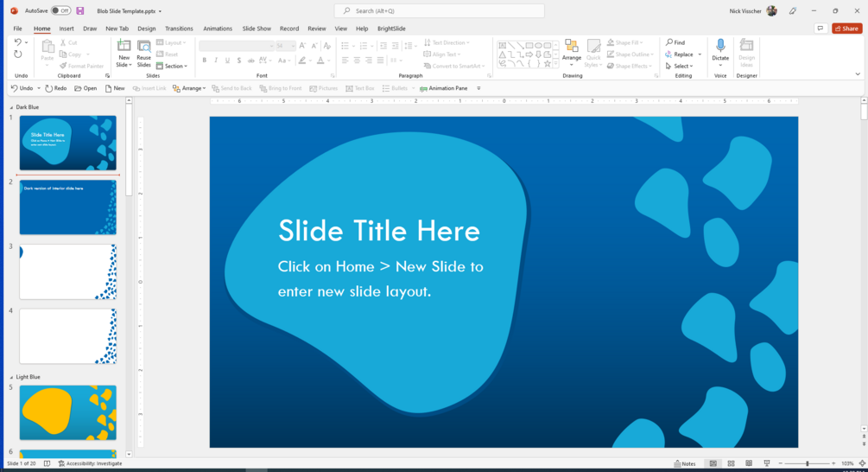Apply Italic formatting

[216, 61]
